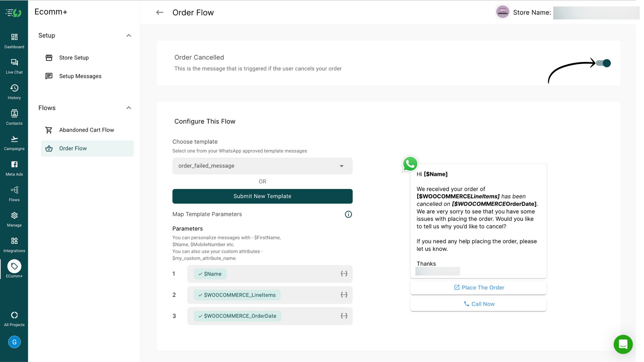This screenshot has width=644, height=362.
Task: Select Setup Messages
Action: [80, 76]
